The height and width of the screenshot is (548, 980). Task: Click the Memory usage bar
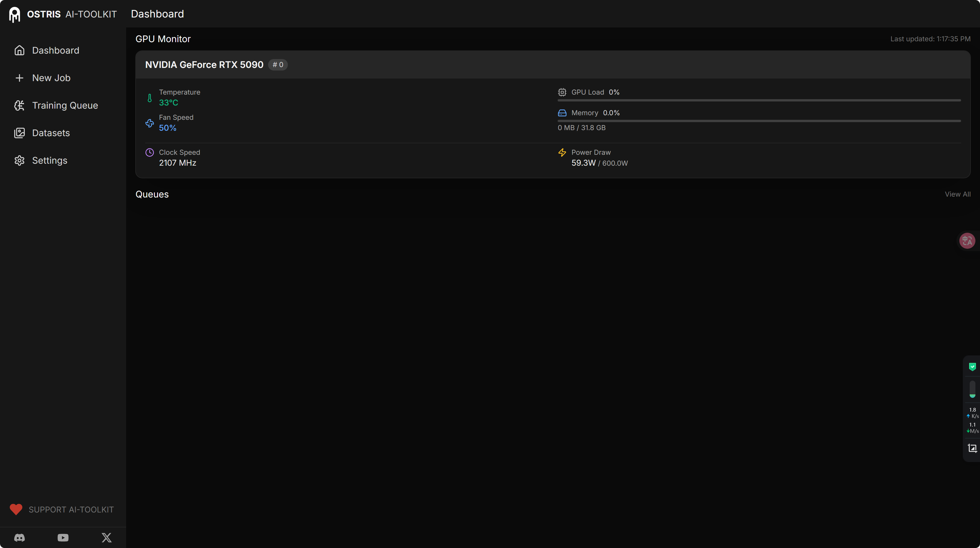759,121
